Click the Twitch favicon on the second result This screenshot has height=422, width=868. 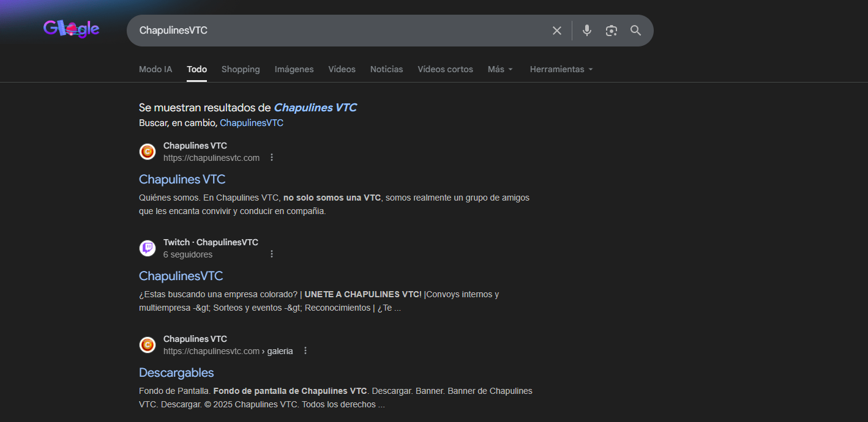(147, 248)
